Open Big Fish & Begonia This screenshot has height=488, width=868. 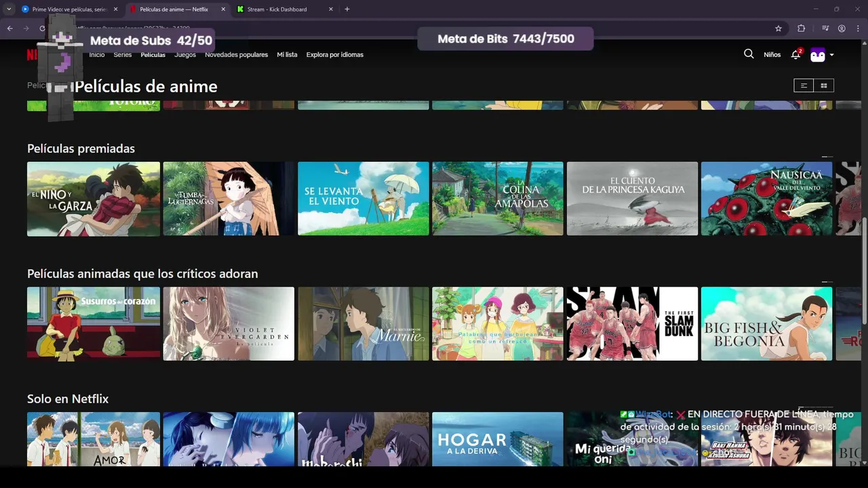[767, 324]
